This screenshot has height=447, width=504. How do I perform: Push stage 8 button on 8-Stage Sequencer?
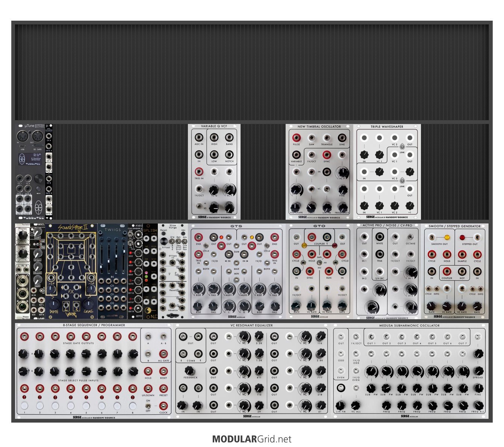click(132, 406)
